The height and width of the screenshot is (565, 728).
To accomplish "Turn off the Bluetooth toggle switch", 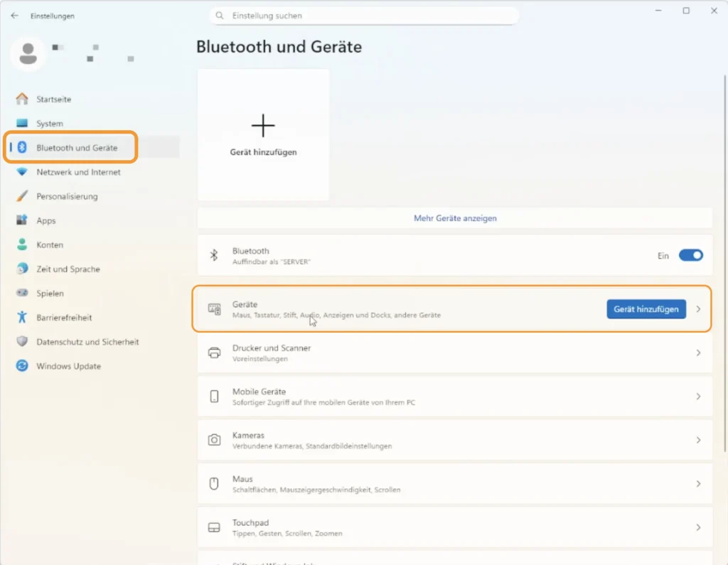I will (690, 255).
